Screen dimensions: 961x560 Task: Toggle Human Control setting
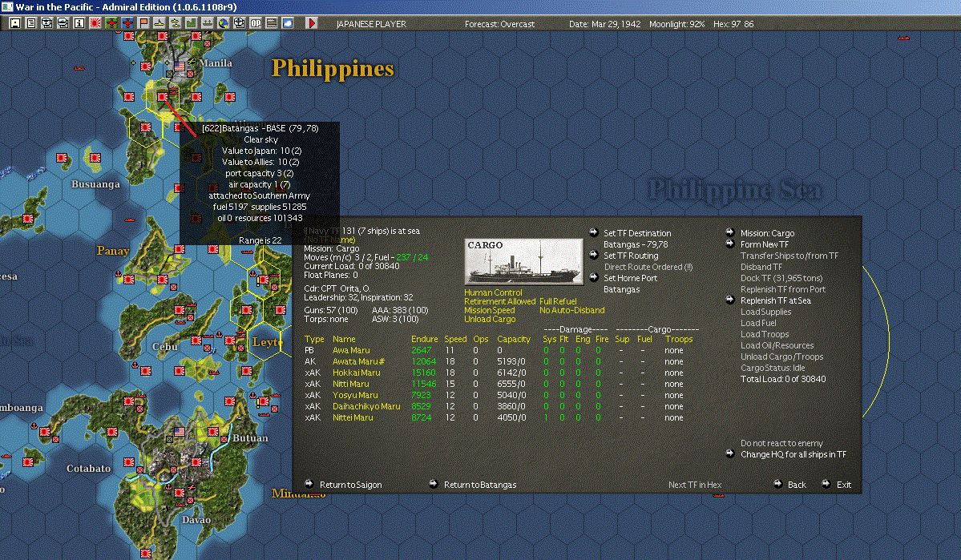pyautogui.click(x=494, y=293)
